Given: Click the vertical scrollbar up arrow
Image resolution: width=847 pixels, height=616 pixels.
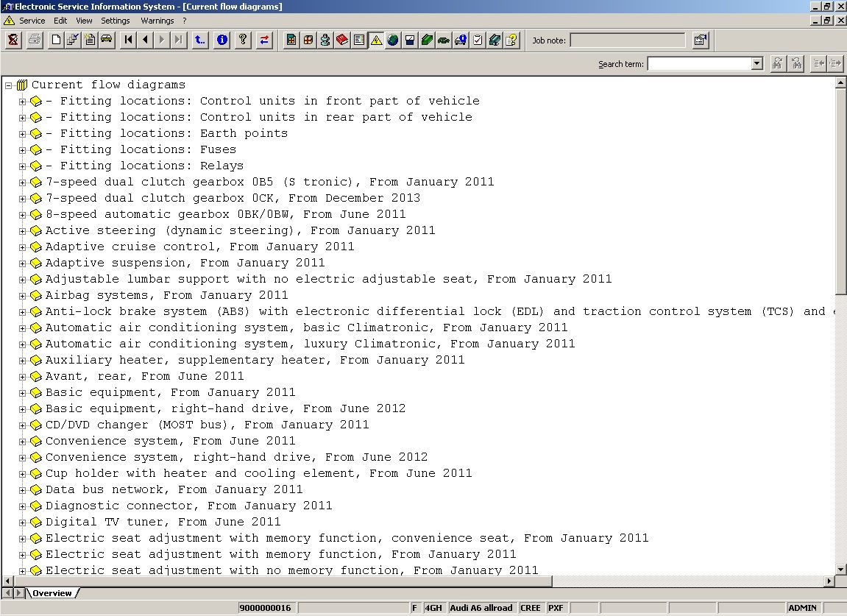Looking at the screenshot, I should [840, 82].
